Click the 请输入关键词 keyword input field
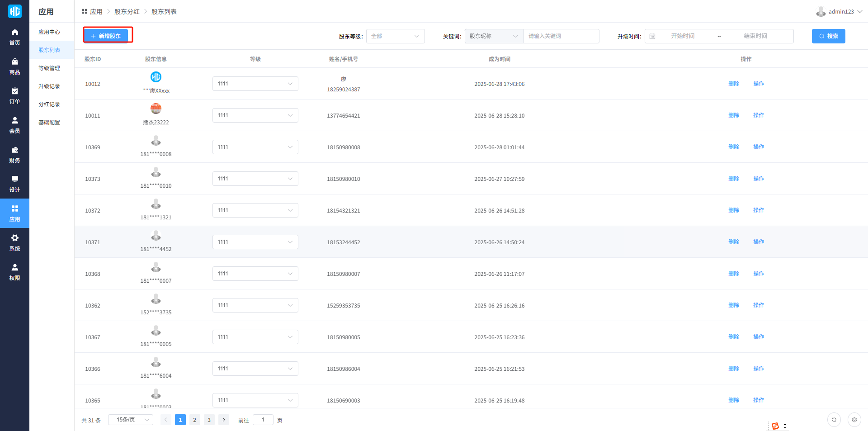868x431 pixels. pyautogui.click(x=561, y=36)
